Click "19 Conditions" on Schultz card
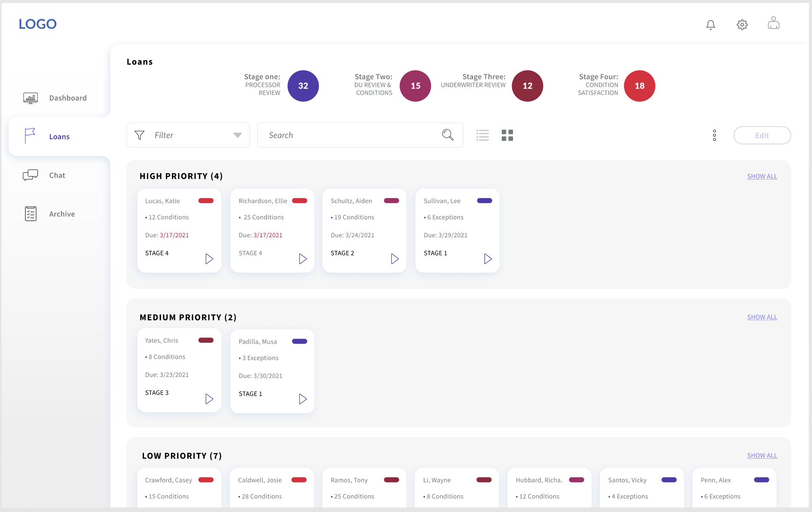The height and width of the screenshot is (512, 812). (x=354, y=217)
